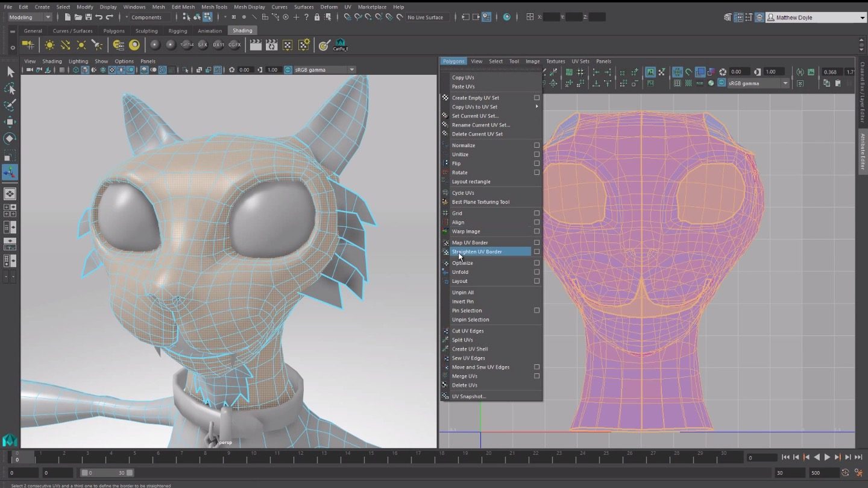The width and height of the screenshot is (868, 488).
Task: Select the arrow Select tool in toolbox
Action: point(10,72)
